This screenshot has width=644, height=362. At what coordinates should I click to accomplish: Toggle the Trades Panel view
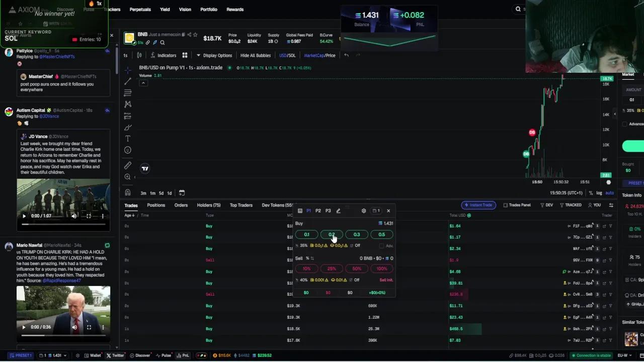click(x=517, y=205)
